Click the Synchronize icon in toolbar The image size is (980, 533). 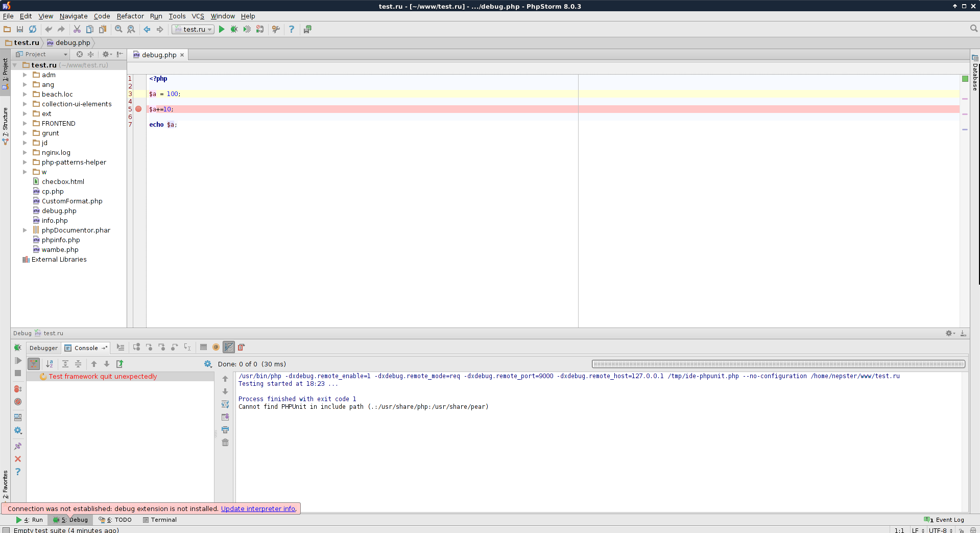pos(33,29)
